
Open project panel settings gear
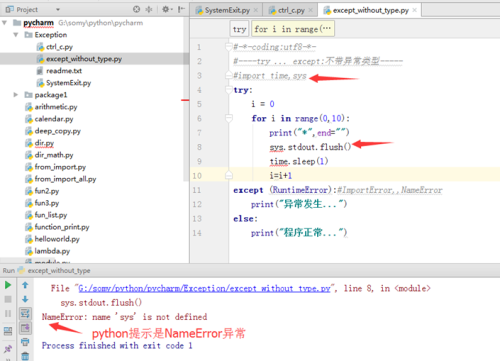click(166, 9)
